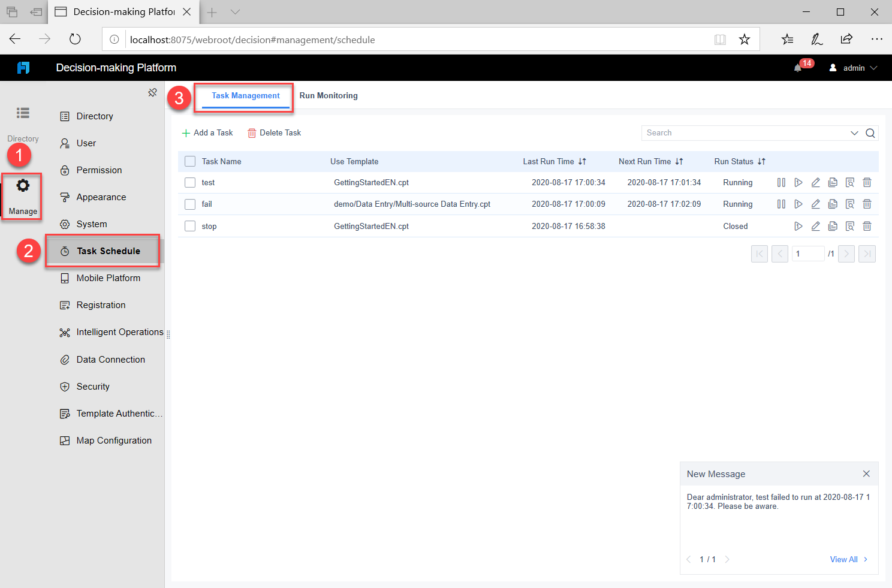Screen dimensions: 892x588
Task: Select all tasks via the header checkbox
Action: coord(190,161)
